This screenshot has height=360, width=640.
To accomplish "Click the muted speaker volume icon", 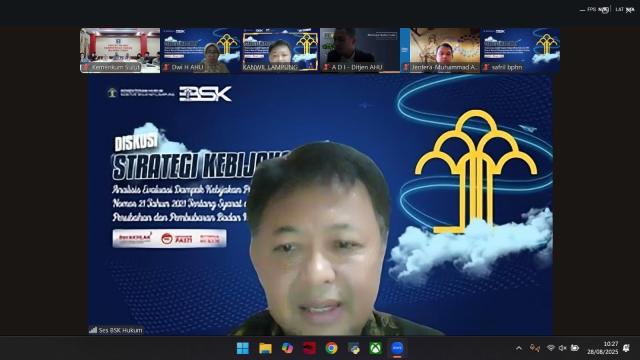I will pos(562,348).
